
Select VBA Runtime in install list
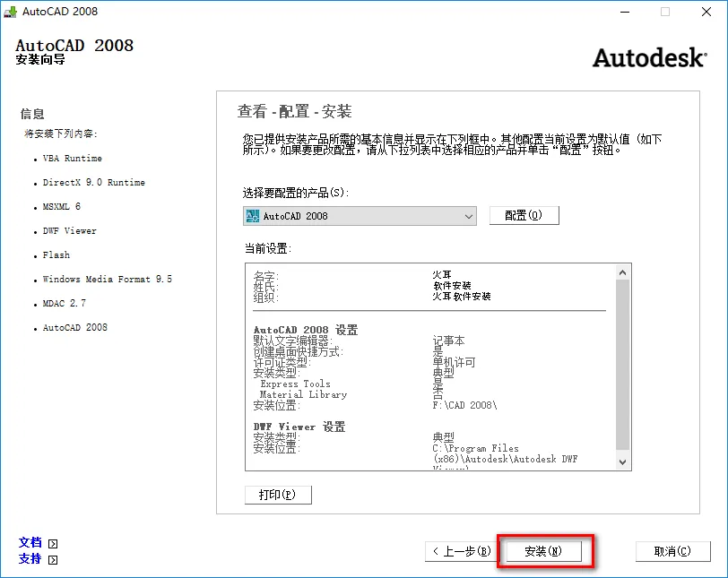pos(72,159)
